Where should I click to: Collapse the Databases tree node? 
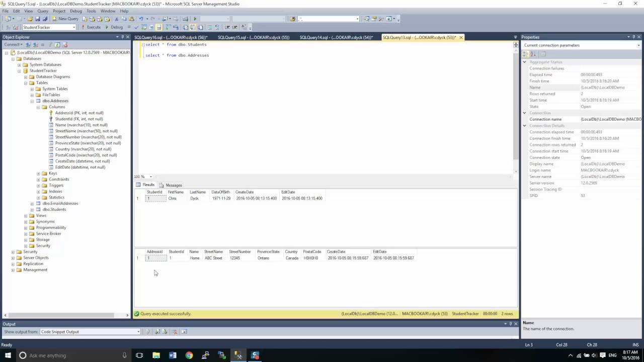coord(13,59)
